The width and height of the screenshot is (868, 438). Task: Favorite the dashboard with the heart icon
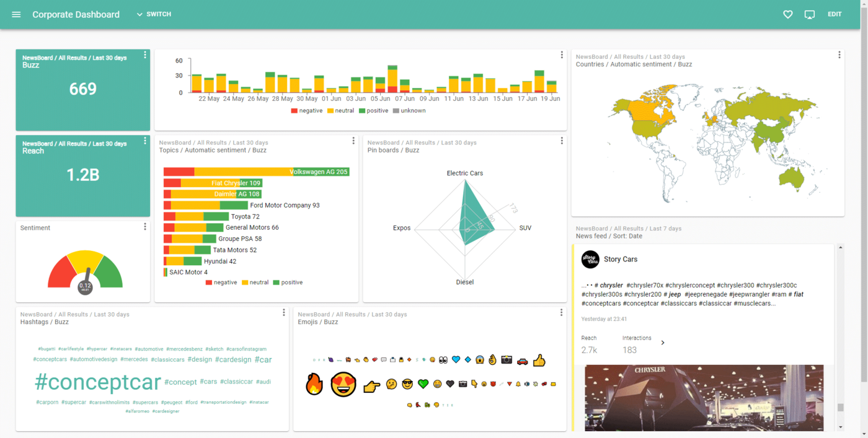pyautogui.click(x=787, y=14)
